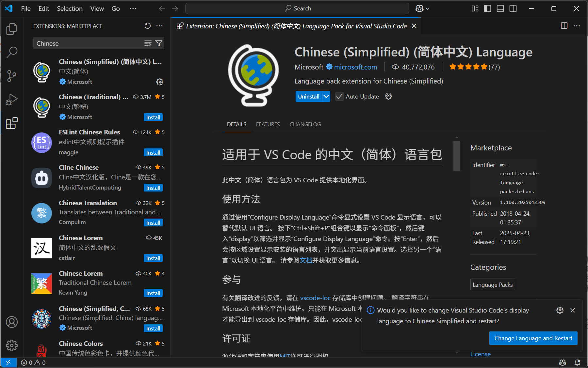The image size is (588, 368).
Task: Open the Explorer view in activity bar
Action: [x=12, y=29]
